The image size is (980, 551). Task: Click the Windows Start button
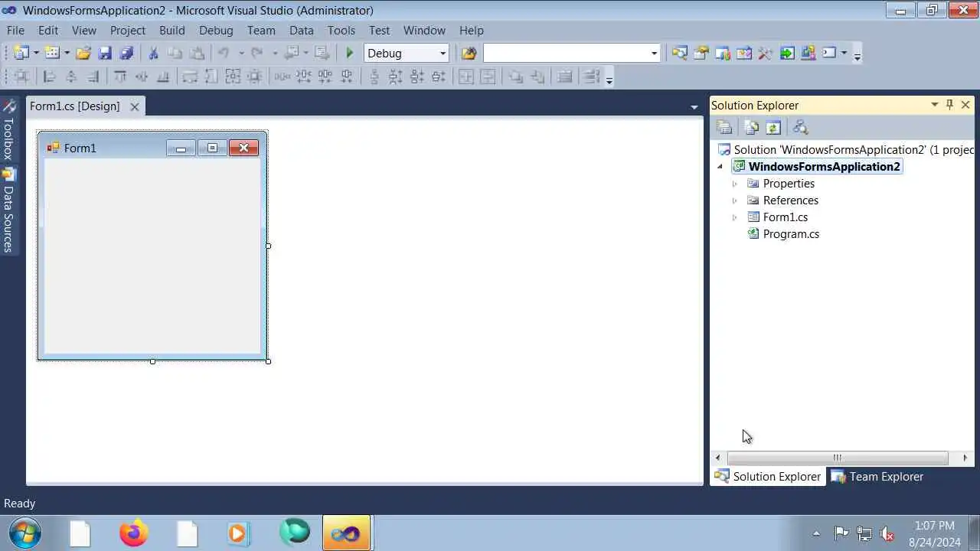pyautogui.click(x=24, y=533)
